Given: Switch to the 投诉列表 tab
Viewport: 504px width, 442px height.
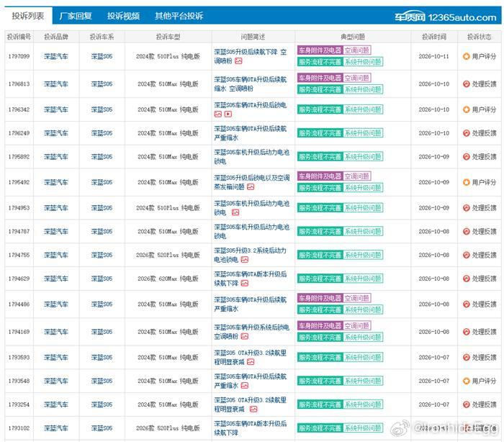Looking at the screenshot, I should 28,16.
